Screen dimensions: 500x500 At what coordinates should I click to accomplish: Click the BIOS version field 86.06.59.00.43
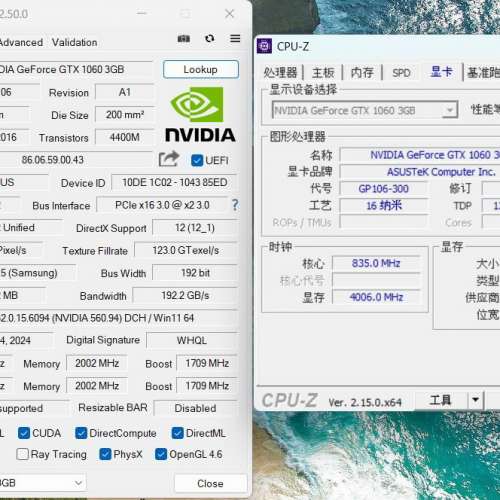coord(75,160)
